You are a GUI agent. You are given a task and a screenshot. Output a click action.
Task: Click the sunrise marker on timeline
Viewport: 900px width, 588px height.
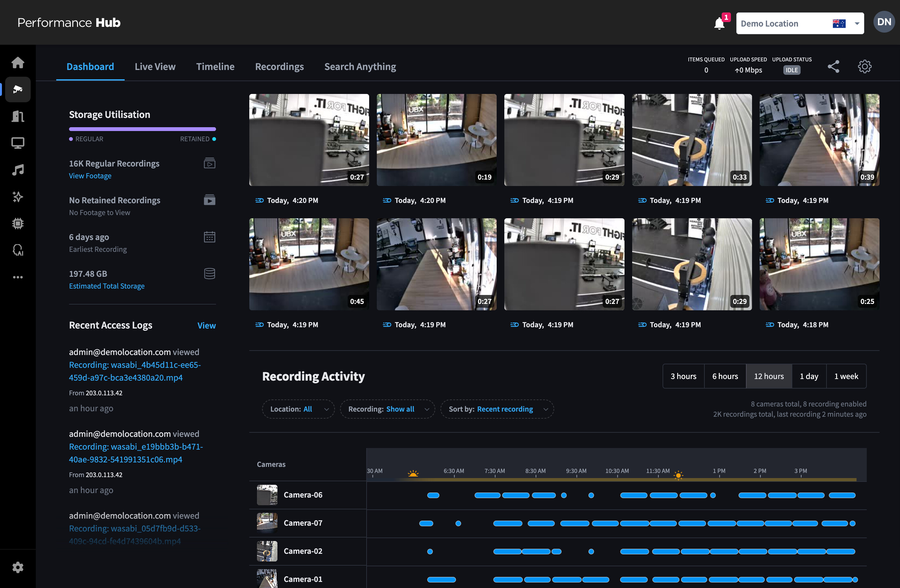[413, 473]
